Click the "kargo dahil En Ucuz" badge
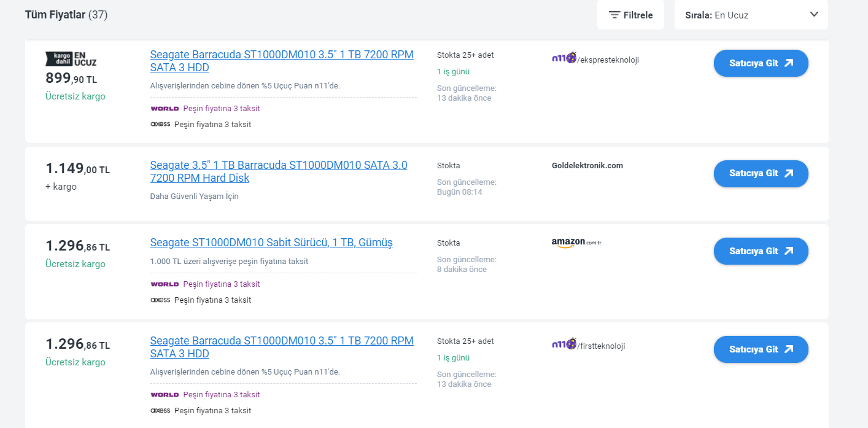Viewport: 868px width, 428px height. (x=71, y=59)
